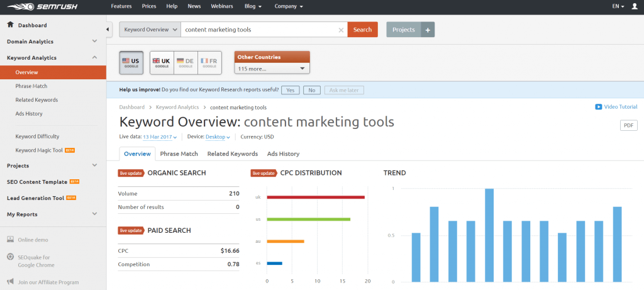644x290 pixels.
Task: Click the Online demo monitor icon
Action: click(x=11, y=240)
